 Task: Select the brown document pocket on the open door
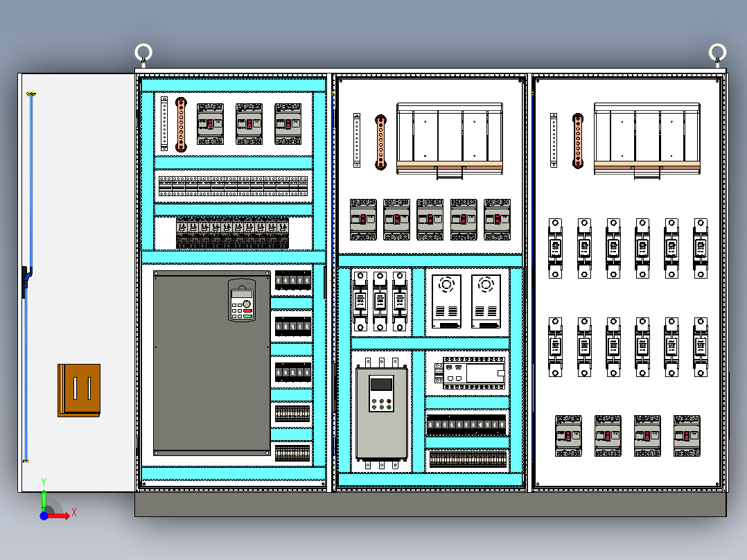[x=79, y=390]
